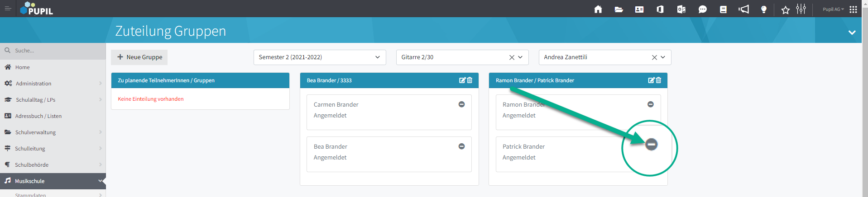
Task: Open the megaphone announcements icon
Action: click(x=743, y=9)
